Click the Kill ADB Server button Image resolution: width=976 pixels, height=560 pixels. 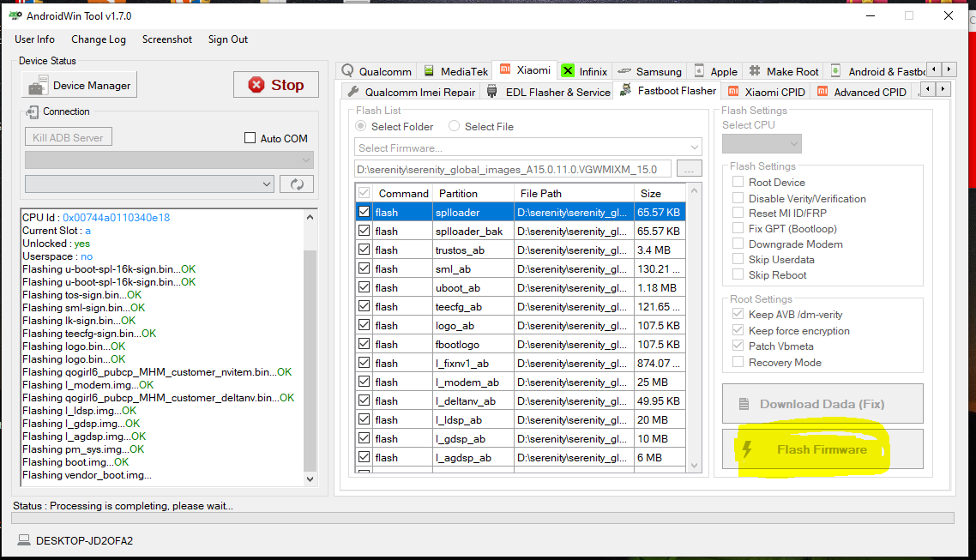tap(69, 137)
